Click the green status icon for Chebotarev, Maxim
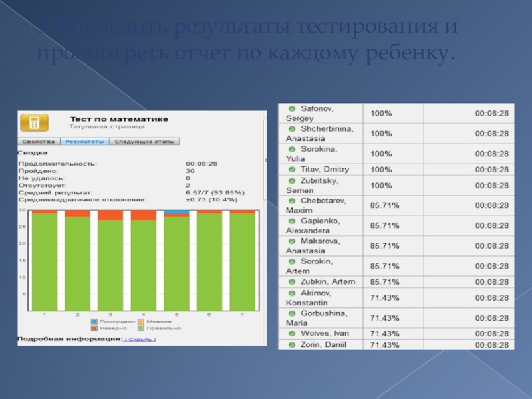 click(x=292, y=201)
